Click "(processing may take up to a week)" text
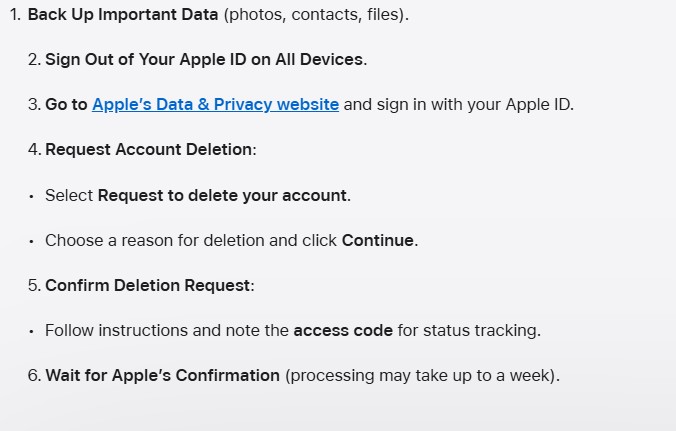 point(422,375)
